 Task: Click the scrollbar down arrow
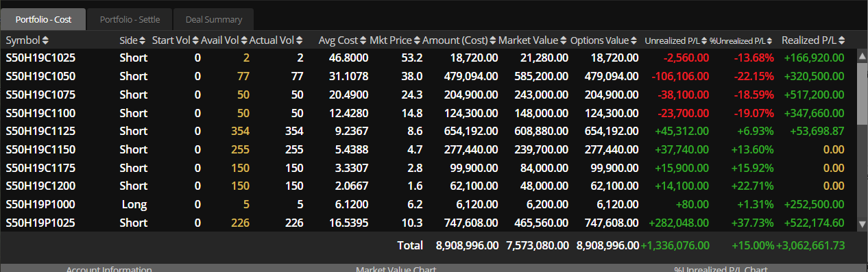pyautogui.click(x=862, y=223)
